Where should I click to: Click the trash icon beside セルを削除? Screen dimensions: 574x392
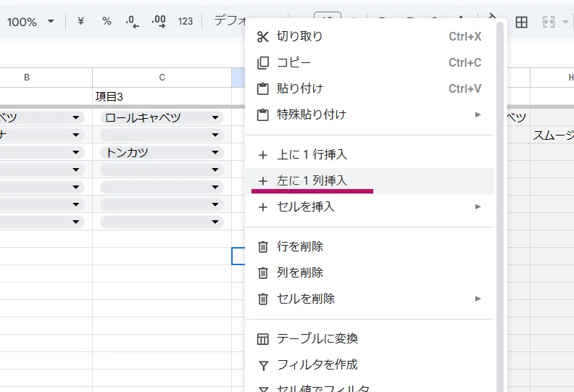click(x=263, y=299)
